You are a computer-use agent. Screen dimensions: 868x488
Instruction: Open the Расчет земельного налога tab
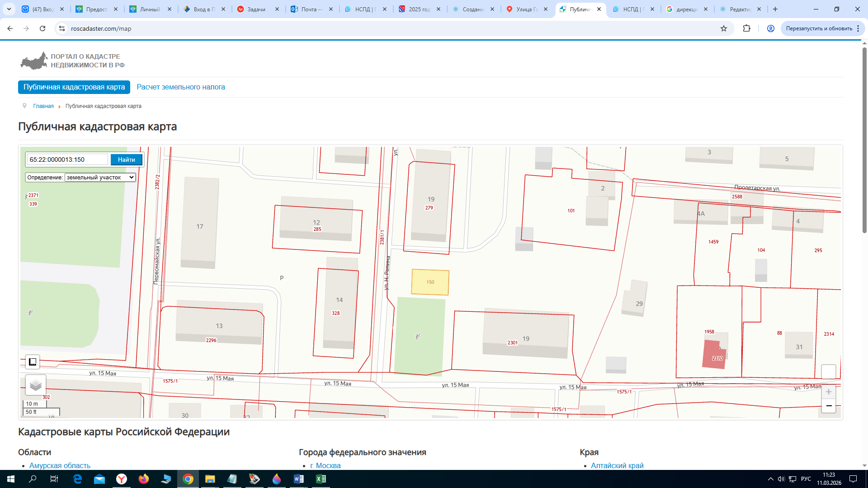coord(181,87)
